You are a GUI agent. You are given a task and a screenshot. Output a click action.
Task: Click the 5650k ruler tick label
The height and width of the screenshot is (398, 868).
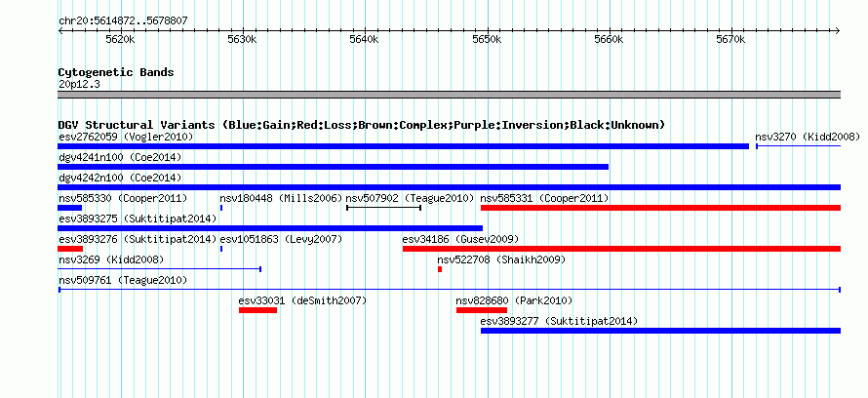487,40
